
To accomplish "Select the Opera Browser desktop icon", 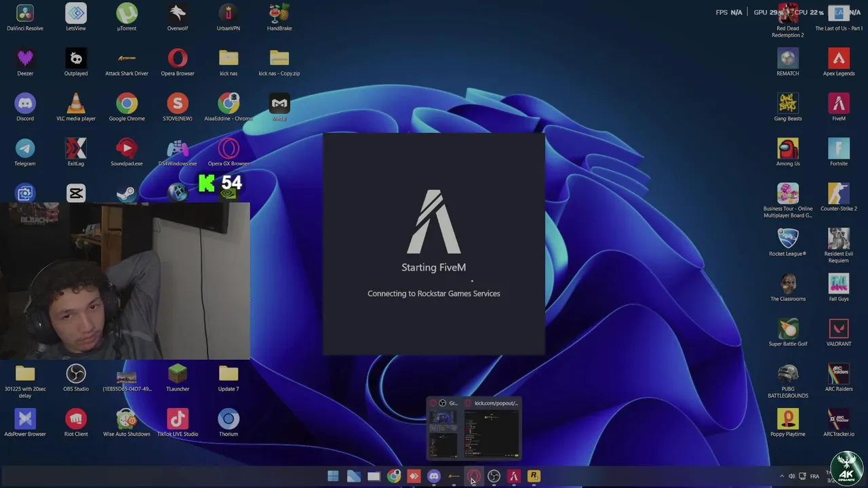I will point(178,62).
